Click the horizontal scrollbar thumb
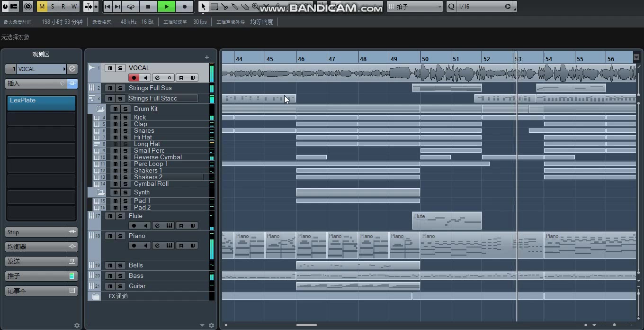The width and height of the screenshot is (644, 330). (x=306, y=325)
